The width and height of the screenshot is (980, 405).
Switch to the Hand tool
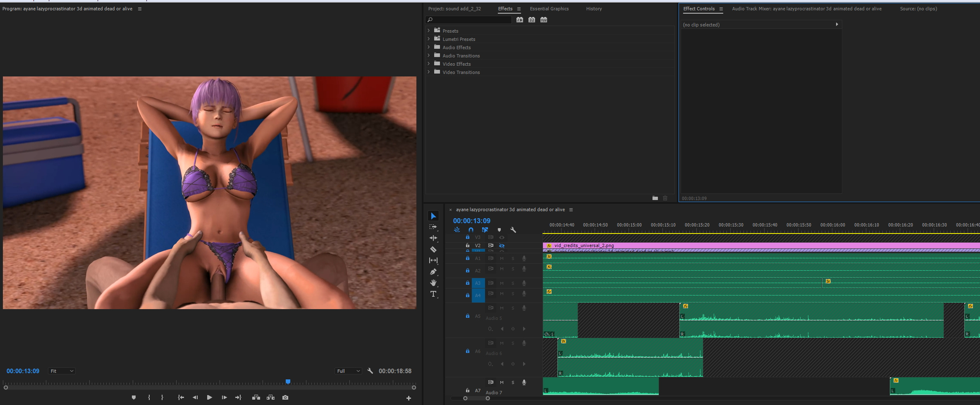click(x=433, y=283)
